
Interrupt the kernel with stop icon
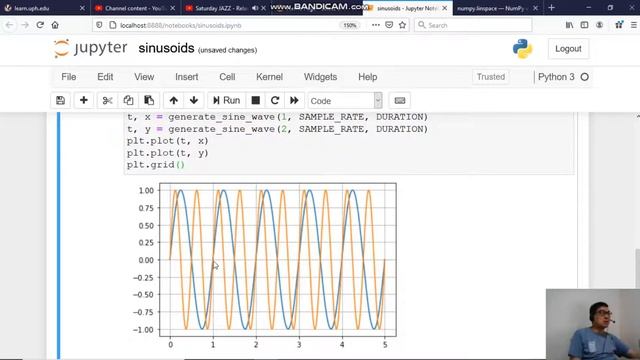[256, 100]
